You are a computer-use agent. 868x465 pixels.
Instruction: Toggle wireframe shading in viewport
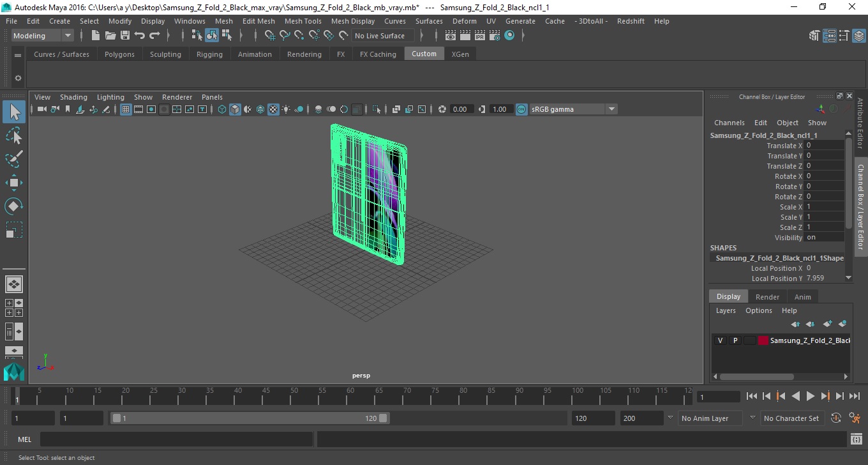(222, 109)
